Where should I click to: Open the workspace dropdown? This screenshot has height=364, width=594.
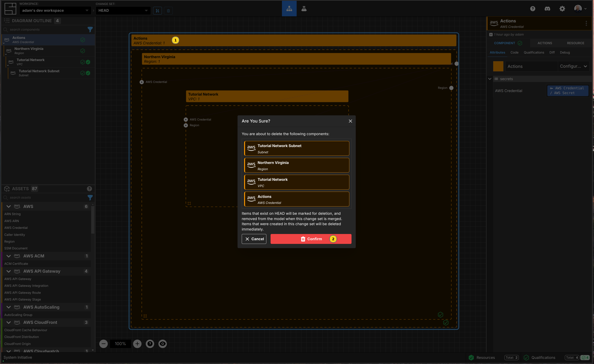point(55,11)
